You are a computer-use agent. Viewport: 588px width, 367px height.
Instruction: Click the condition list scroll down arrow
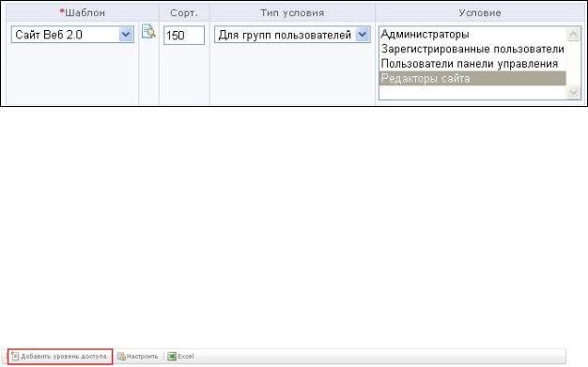click(x=573, y=92)
